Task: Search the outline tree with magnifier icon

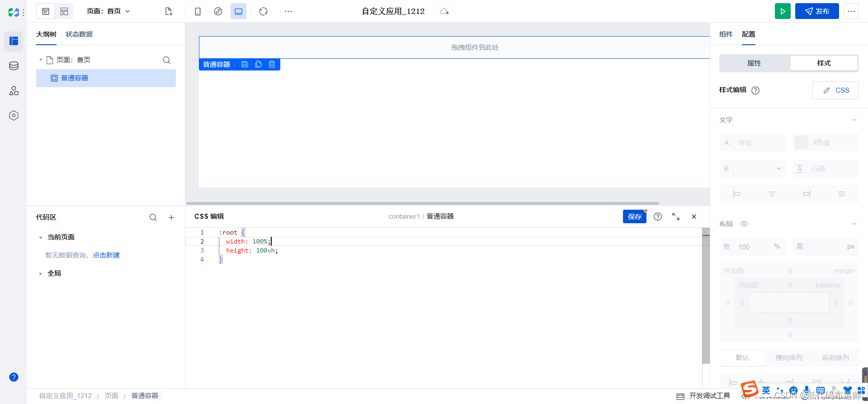Action: 167,60
